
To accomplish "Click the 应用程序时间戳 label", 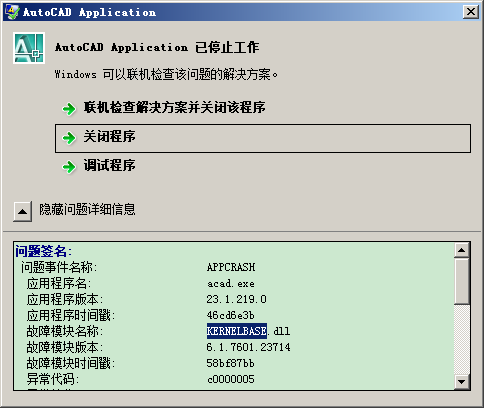I will tap(71, 315).
